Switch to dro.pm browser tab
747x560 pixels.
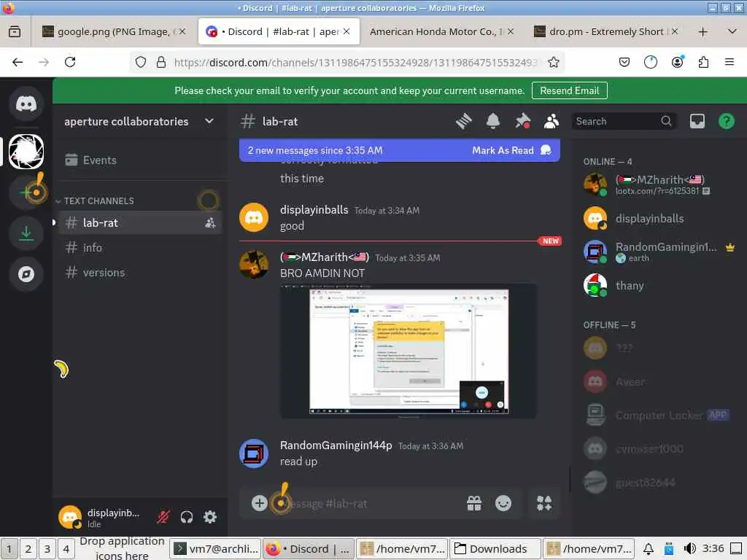click(x=605, y=31)
